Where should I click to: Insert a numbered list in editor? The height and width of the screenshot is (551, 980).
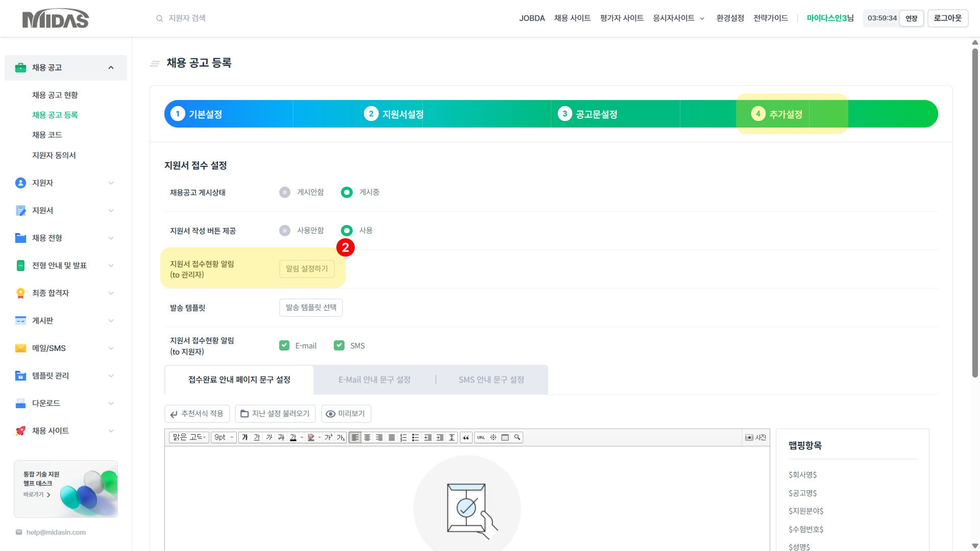(403, 437)
